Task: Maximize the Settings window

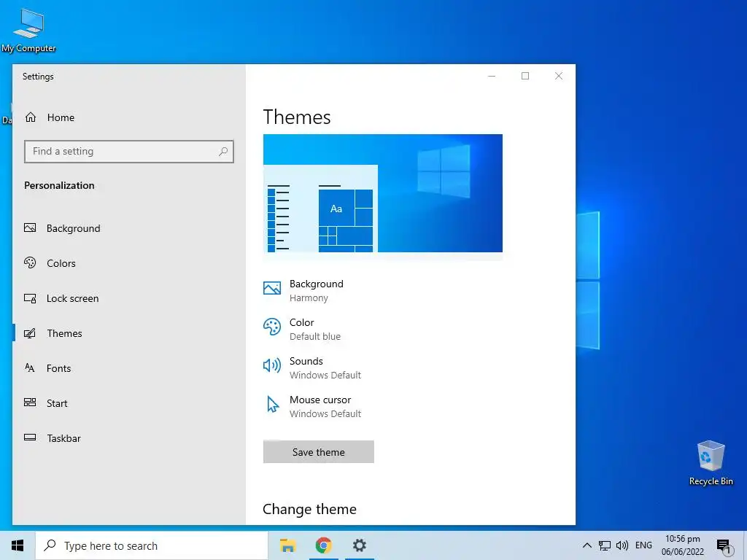Action: pyautogui.click(x=525, y=76)
